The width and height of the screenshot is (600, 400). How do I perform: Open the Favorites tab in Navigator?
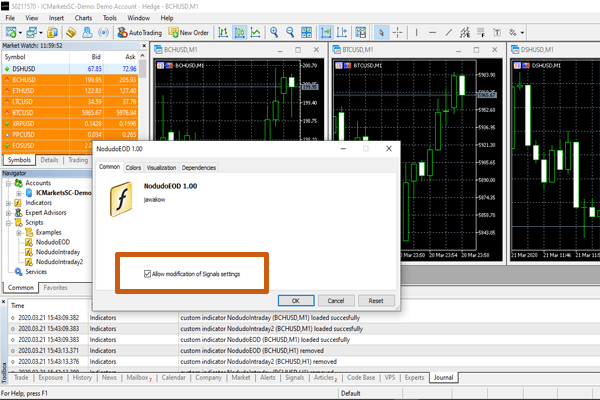55,287
